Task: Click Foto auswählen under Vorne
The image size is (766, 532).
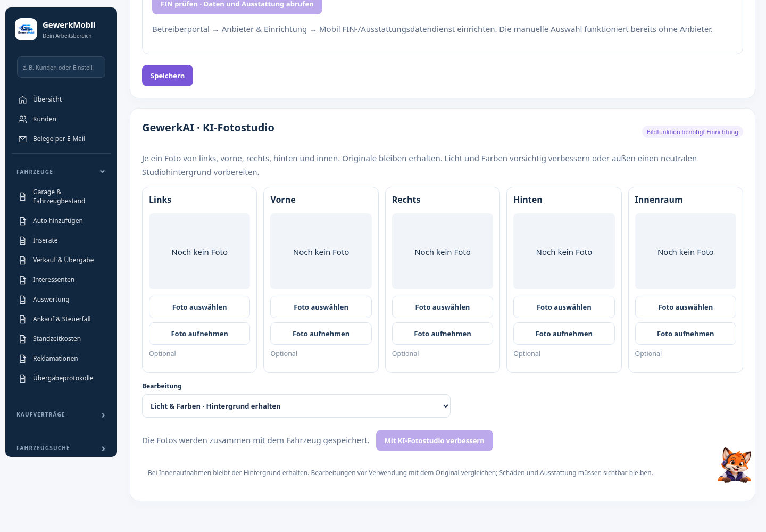Action: (321, 307)
